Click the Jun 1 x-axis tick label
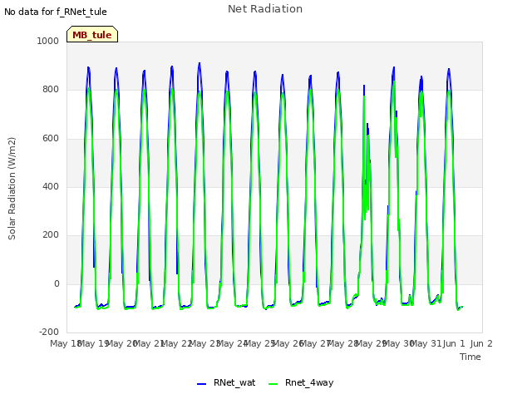 point(454,343)
